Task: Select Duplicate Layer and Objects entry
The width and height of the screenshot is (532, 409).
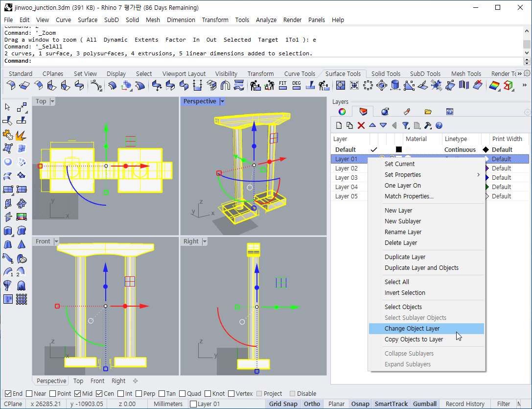Action: [x=426, y=267]
